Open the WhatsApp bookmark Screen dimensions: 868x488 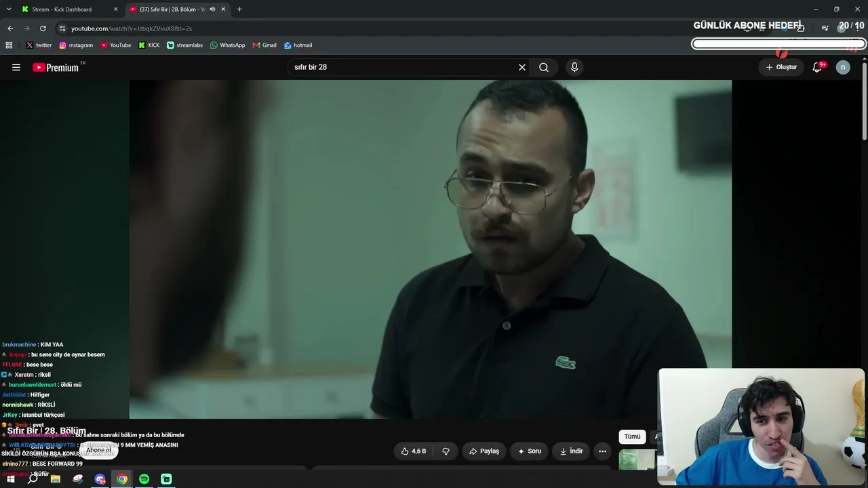pyautogui.click(x=227, y=45)
